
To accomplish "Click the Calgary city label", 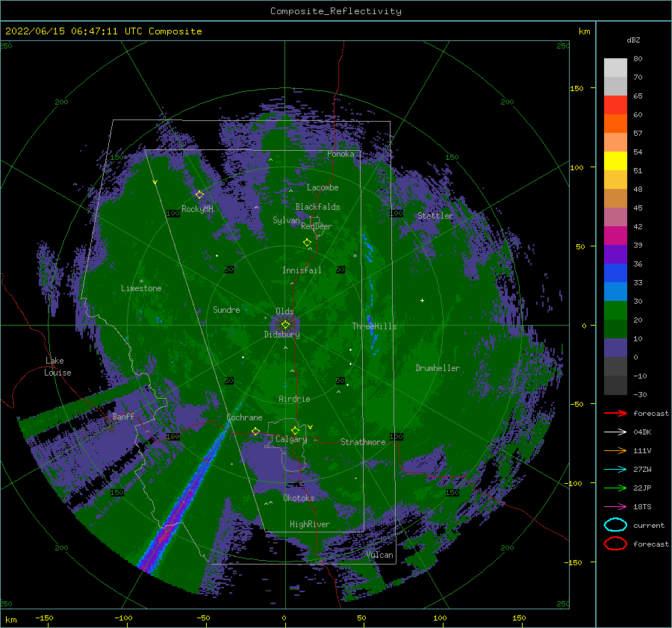I will click(x=291, y=439).
